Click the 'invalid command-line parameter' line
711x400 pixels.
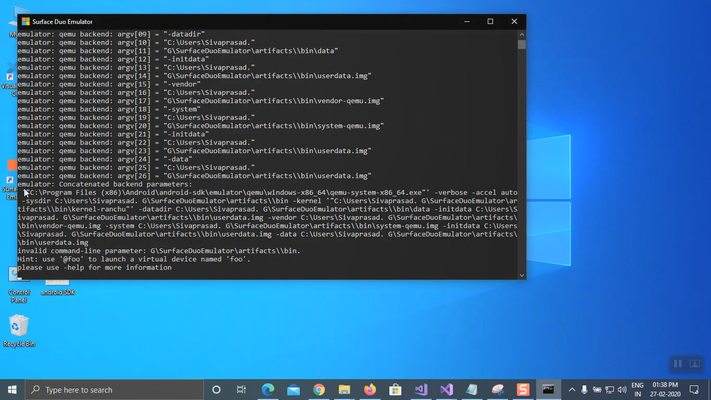pos(159,251)
